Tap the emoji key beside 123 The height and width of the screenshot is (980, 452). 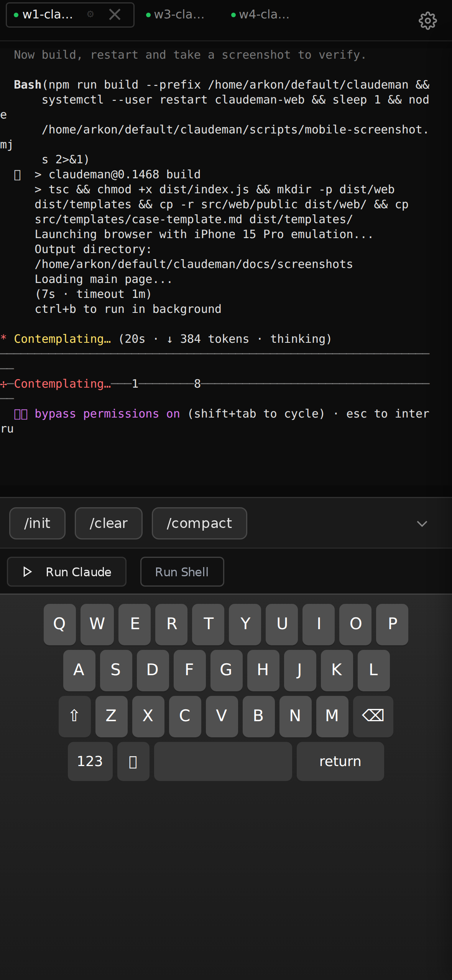tap(133, 761)
